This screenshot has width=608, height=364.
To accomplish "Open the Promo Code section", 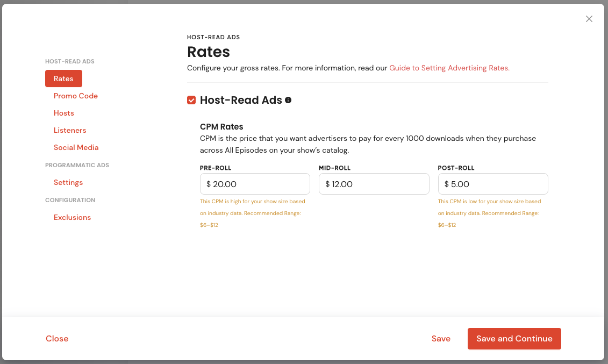I will pos(76,96).
